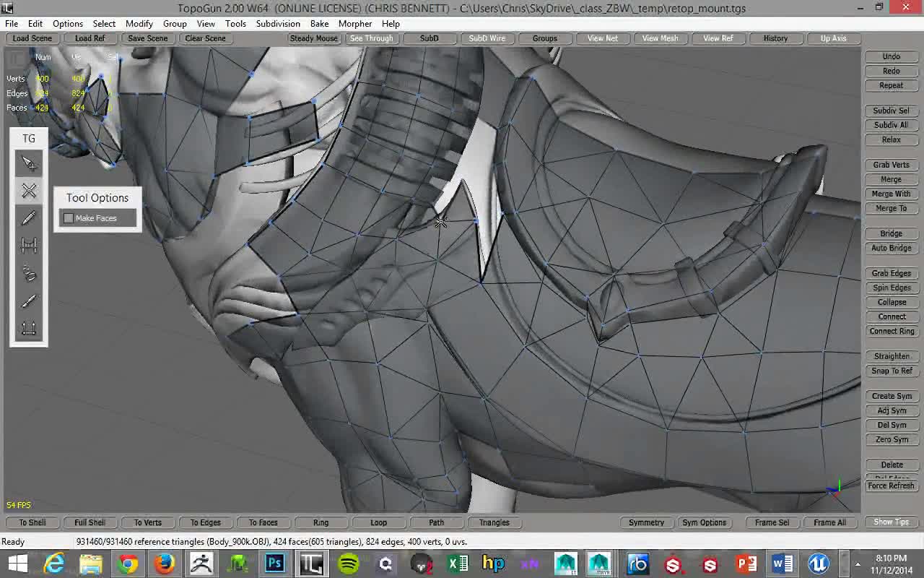Viewport: 924px width, 578px height.
Task: Select the Draw pencil tool
Action: [29, 218]
